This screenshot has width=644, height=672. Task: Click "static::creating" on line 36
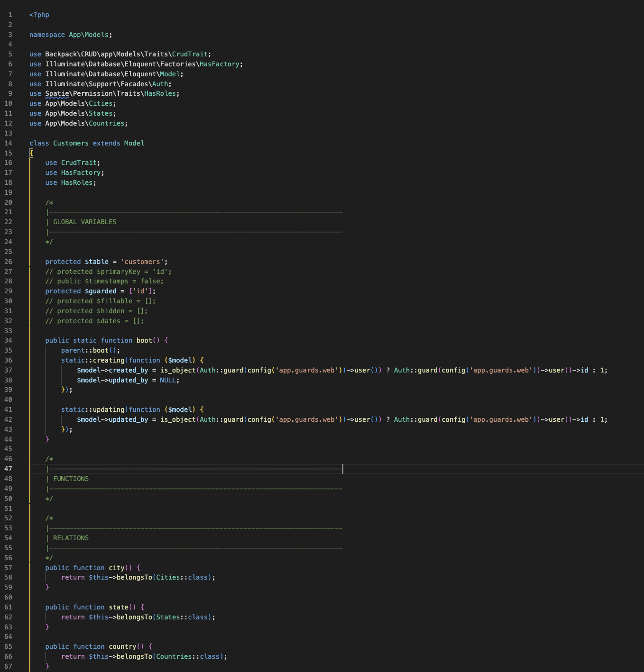(92, 360)
